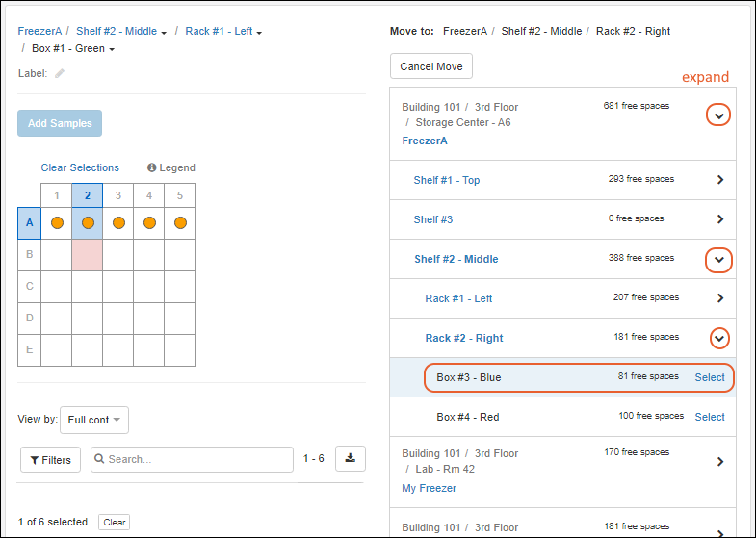This screenshot has width=756, height=538.
Task: Open the View by dropdown
Action: coord(93,420)
